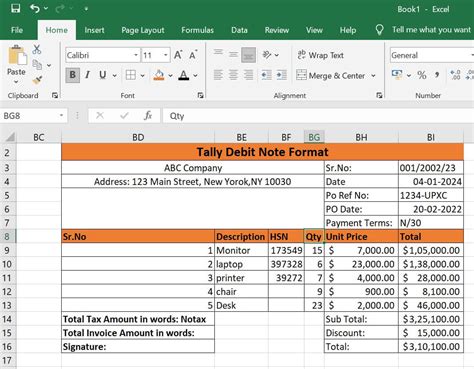Select the Home ribbon tab

tap(57, 30)
